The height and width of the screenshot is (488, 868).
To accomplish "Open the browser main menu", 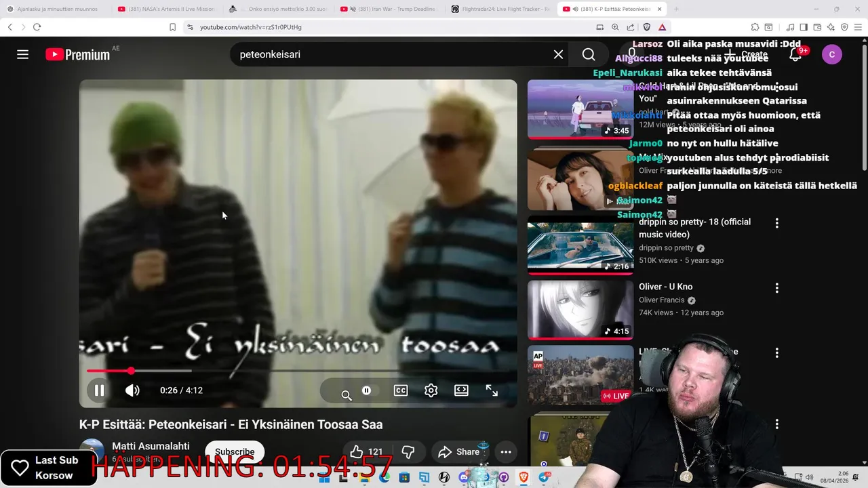I will coord(858,27).
